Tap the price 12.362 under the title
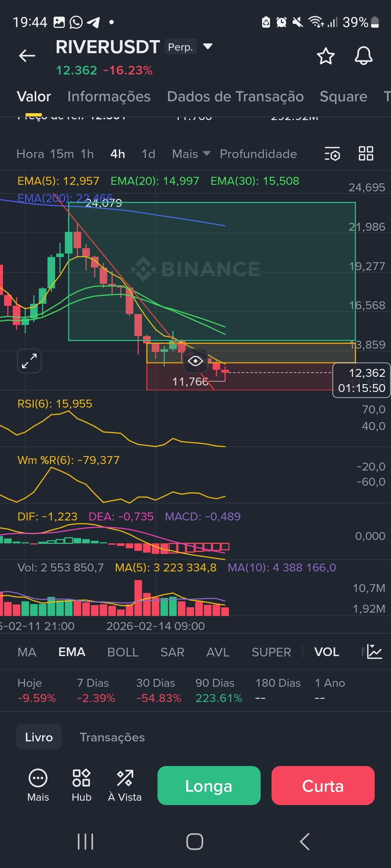Screen dimensions: 391x868 77,70
